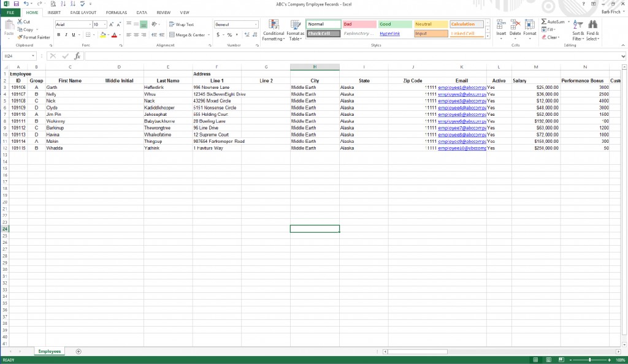Click the employee1 email hyperlink
This screenshot has height=364, width=628.
(x=461, y=87)
